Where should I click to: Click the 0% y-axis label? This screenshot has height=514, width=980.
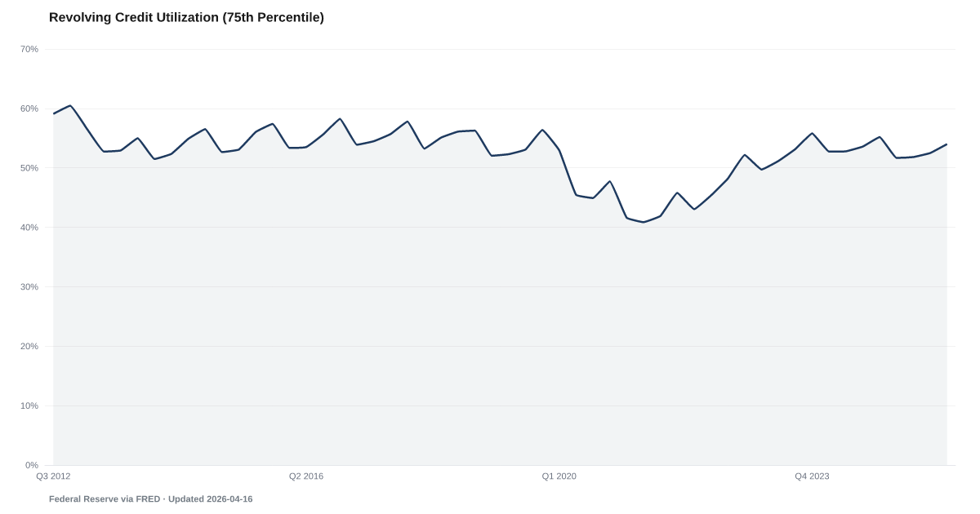click(x=32, y=465)
